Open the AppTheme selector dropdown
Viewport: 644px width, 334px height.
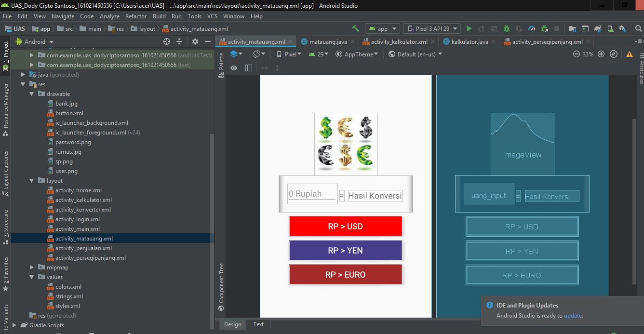[x=357, y=54]
